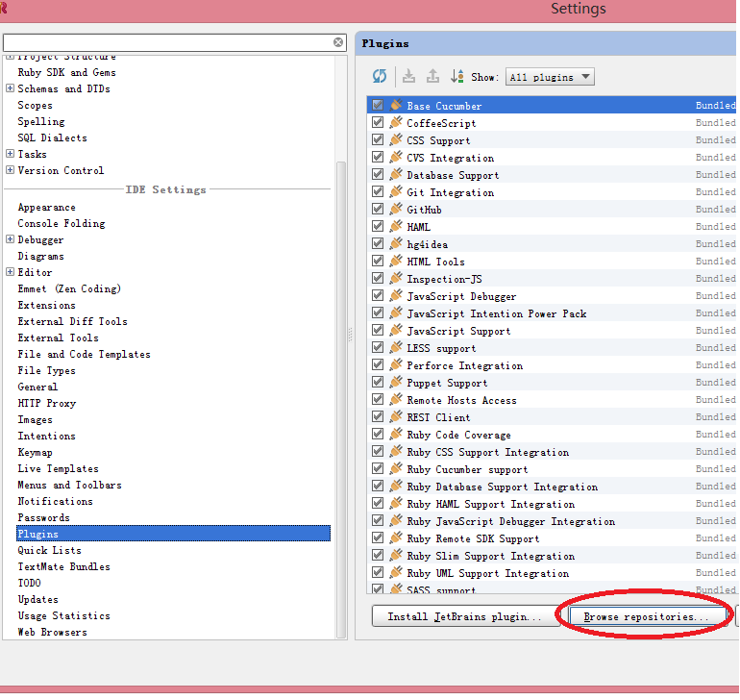
Task: Expand the Tasks settings node
Action: point(10,154)
